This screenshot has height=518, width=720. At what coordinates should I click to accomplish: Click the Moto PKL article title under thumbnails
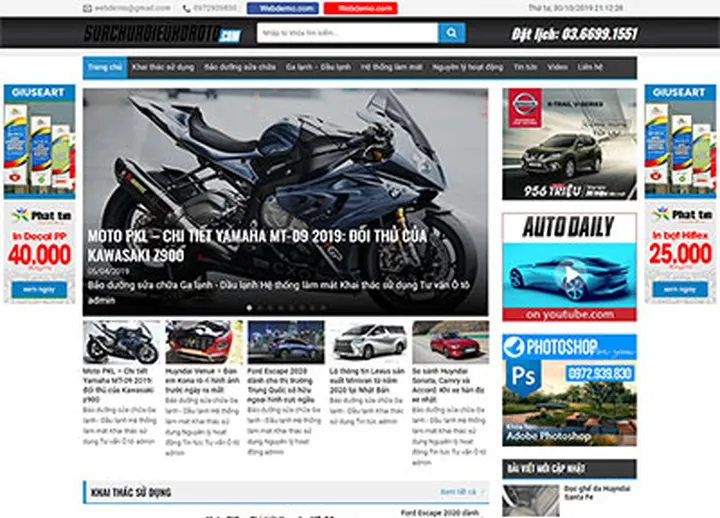[118, 385]
